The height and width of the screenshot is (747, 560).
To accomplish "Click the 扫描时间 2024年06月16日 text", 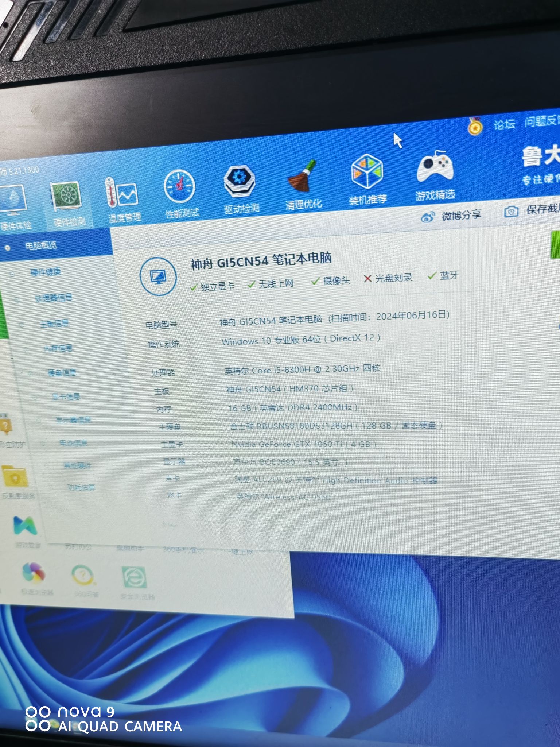I will tap(389, 316).
